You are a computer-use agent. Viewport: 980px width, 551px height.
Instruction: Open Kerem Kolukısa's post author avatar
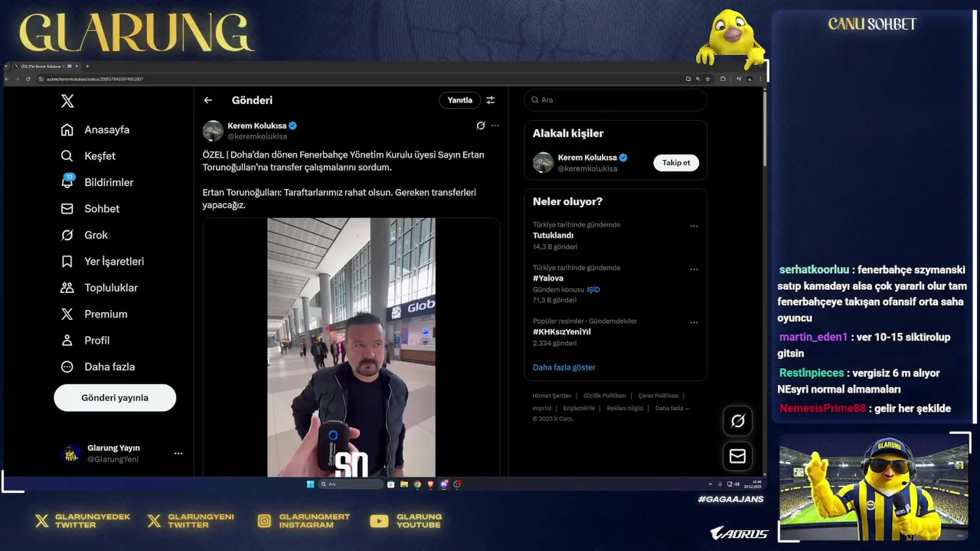pos(213,130)
